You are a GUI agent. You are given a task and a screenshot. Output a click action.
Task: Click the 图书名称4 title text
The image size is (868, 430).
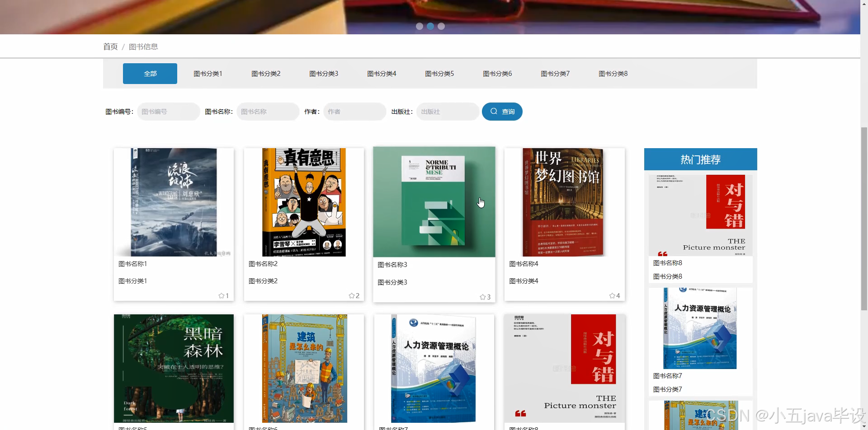pos(524,264)
